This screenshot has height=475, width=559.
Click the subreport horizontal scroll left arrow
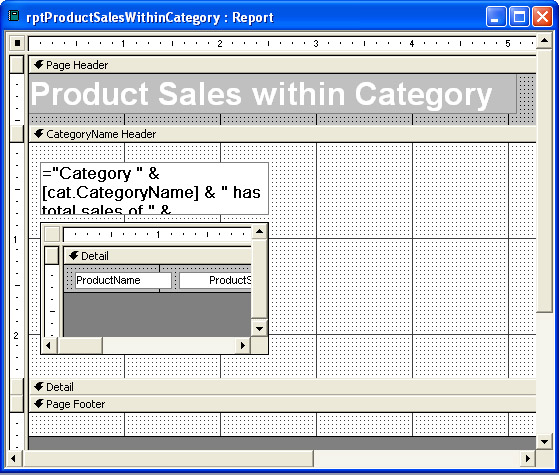tap(49, 345)
